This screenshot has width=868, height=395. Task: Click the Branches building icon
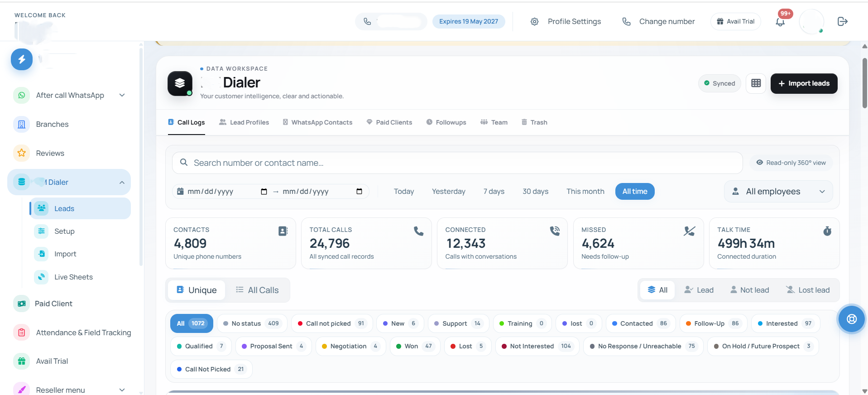coord(21,124)
